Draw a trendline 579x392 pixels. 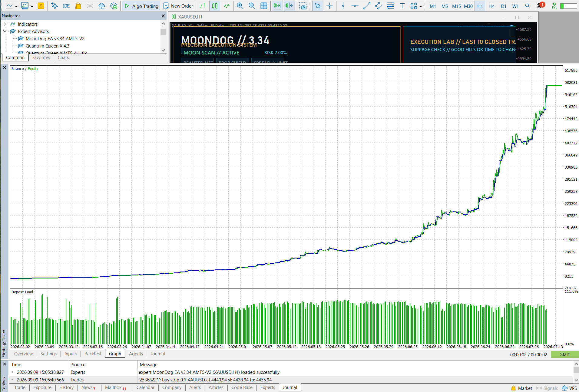pos(367,6)
